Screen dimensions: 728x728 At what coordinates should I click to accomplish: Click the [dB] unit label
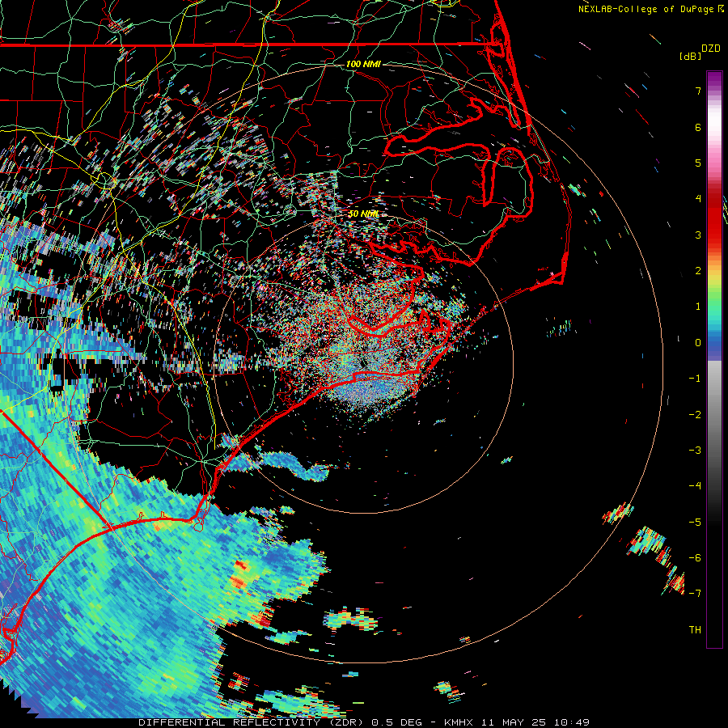690,56
